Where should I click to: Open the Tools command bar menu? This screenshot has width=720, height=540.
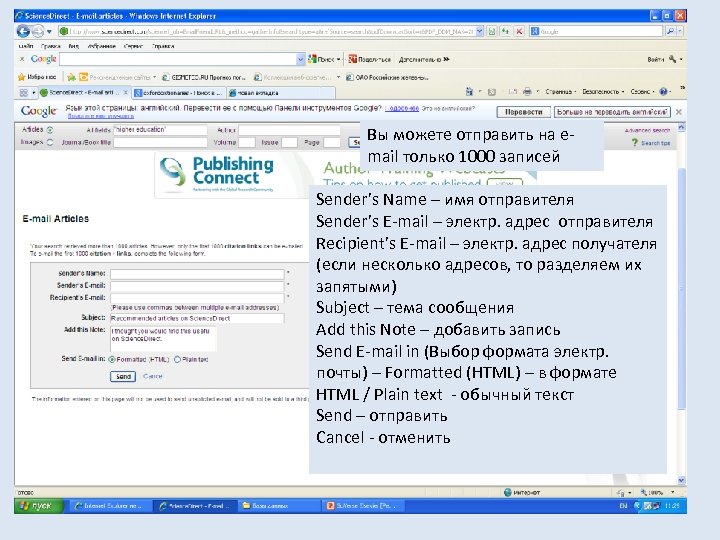tap(643, 91)
